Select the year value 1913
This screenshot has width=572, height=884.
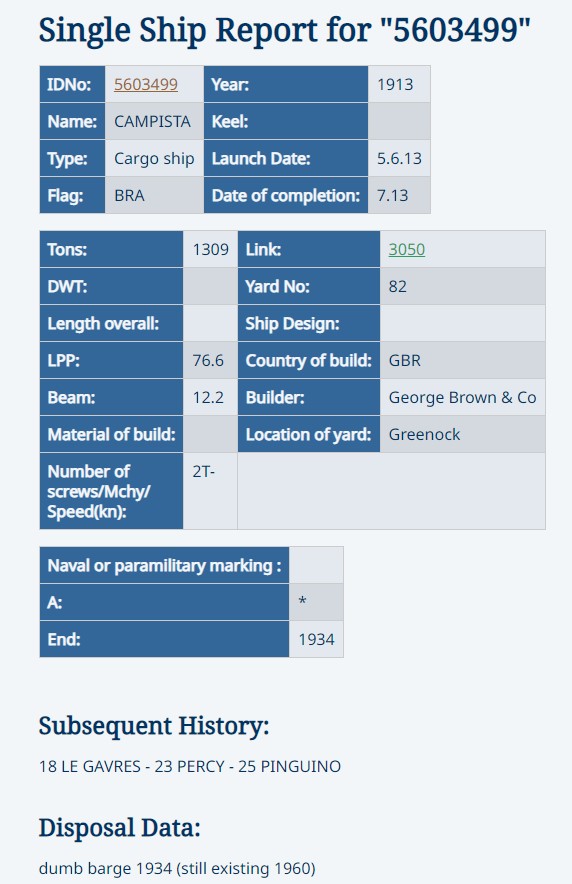coord(395,85)
